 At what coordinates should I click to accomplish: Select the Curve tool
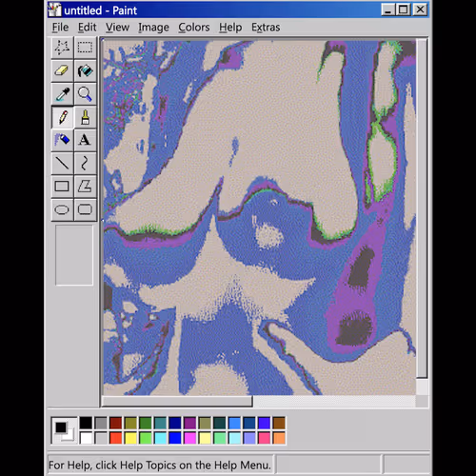(x=85, y=163)
